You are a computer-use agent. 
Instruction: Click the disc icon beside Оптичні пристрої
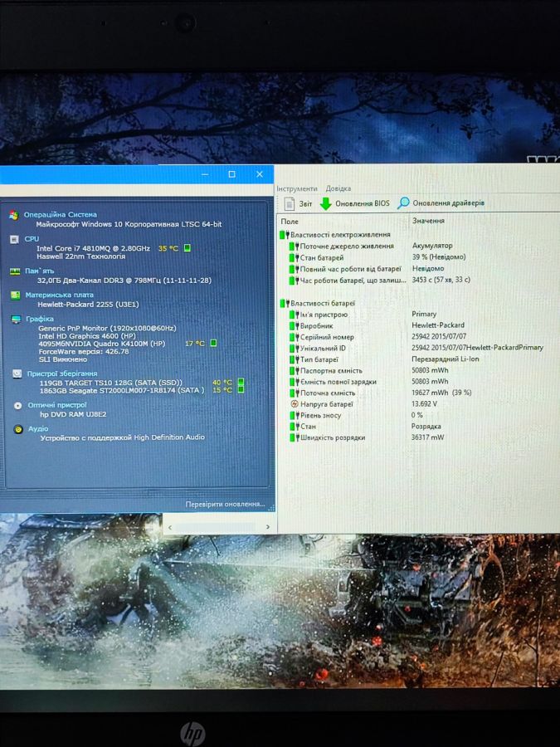pos(18,405)
